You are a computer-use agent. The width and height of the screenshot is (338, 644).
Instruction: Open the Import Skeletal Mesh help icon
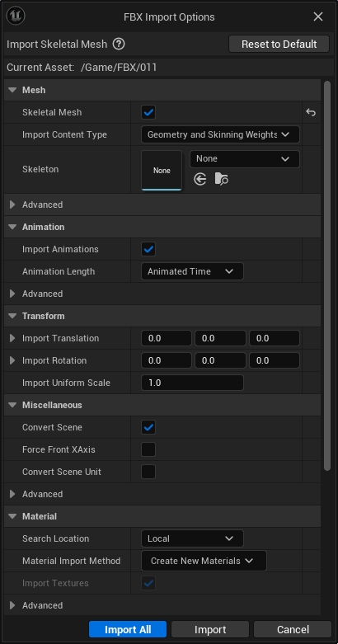pos(119,44)
